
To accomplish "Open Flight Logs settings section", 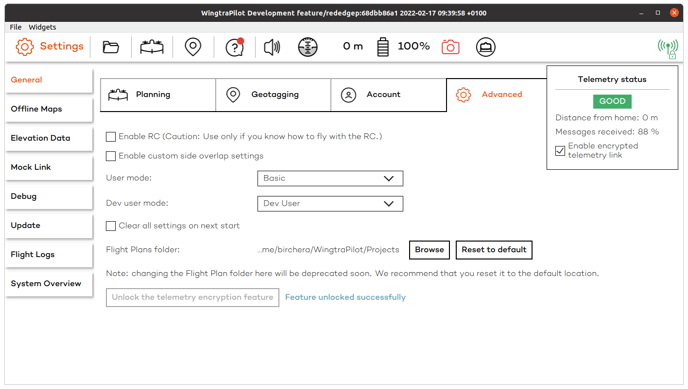I will (49, 255).
